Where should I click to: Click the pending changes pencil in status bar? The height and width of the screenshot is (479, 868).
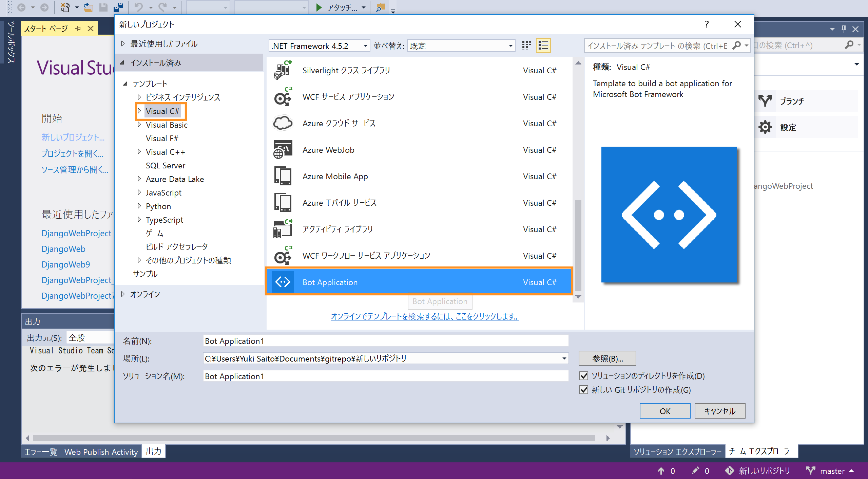click(695, 471)
